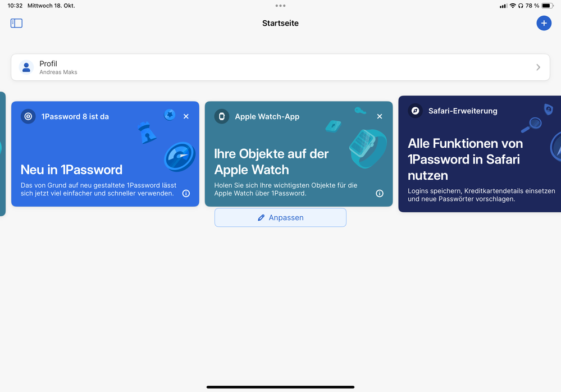The image size is (561, 392).
Task: Tap the compass icon beside Safari-Erweiterung
Action: [x=416, y=111]
